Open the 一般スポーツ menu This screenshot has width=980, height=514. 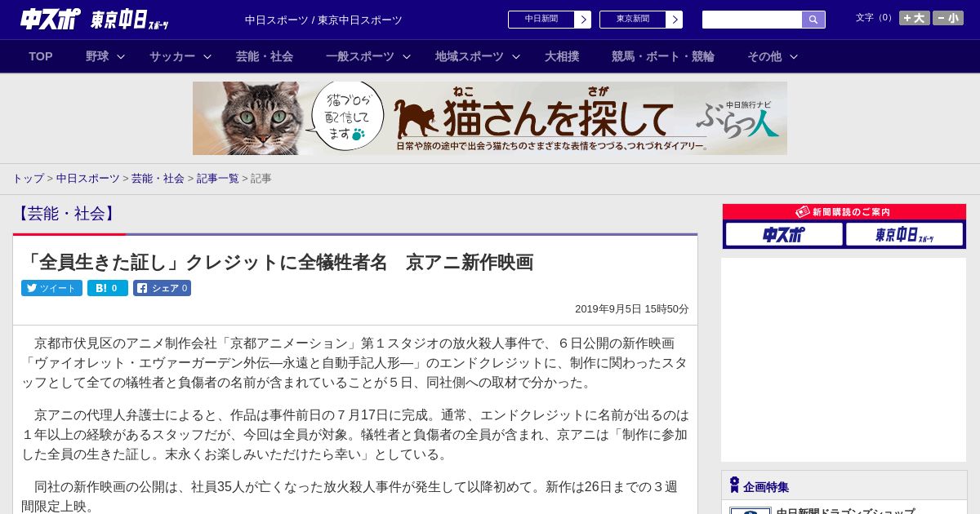pyautogui.click(x=360, y=56)
